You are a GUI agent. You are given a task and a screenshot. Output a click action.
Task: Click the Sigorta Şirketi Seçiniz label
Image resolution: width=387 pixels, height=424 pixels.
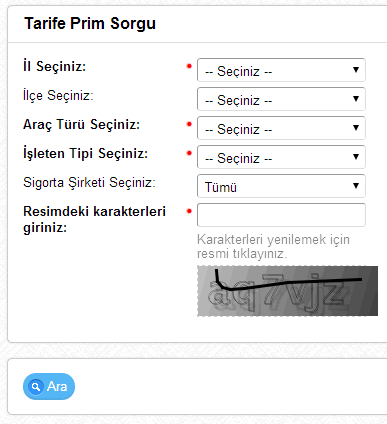pos(89,183)
